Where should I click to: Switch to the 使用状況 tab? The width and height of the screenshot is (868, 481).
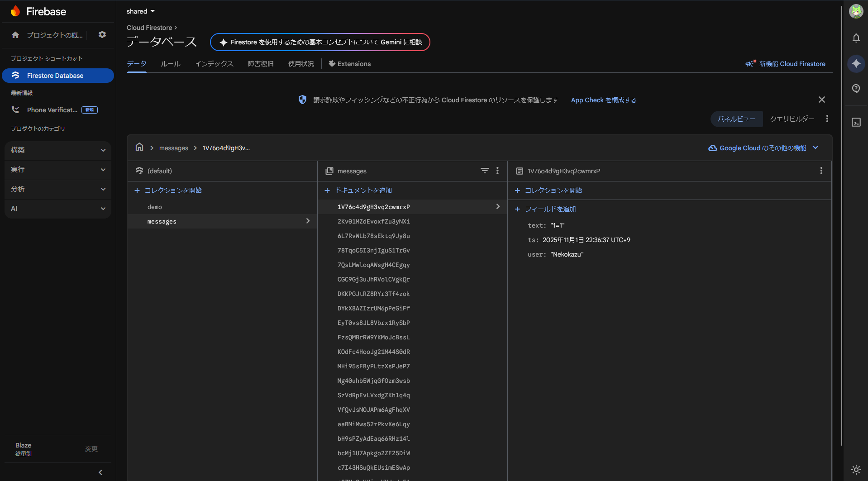pos(301,64)
